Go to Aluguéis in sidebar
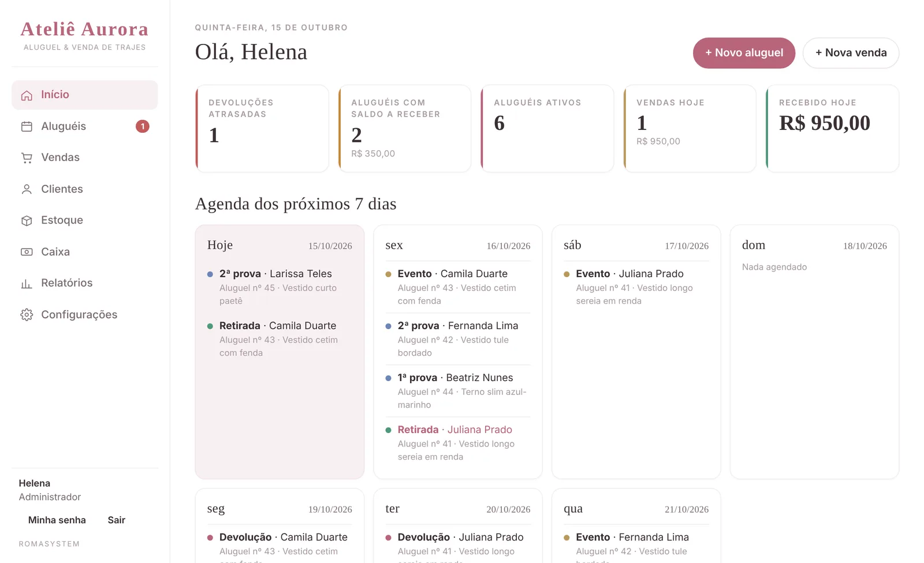The image size is (924, 563). (x=84, y=126)
